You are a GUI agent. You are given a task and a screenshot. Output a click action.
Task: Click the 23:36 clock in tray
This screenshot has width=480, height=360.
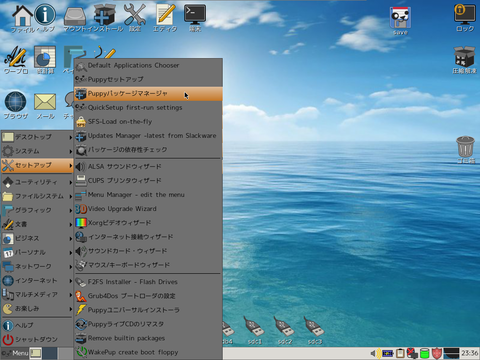[469, 353]
